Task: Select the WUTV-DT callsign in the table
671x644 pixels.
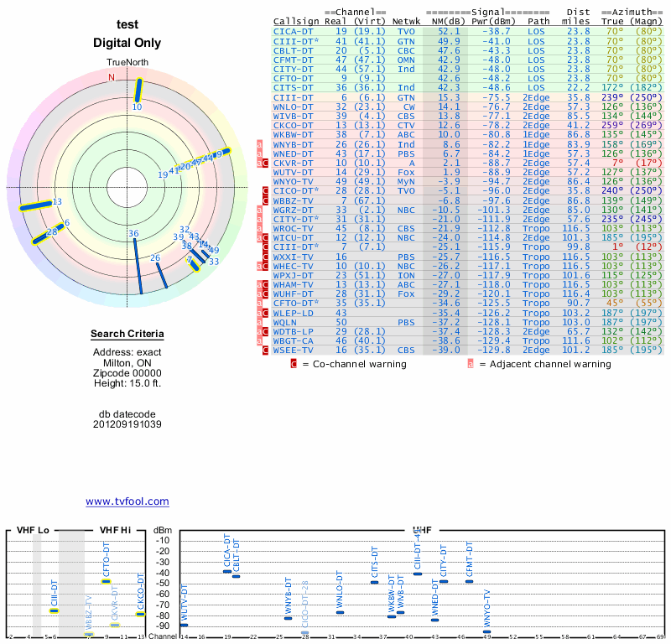Action: (x=293, y=173)
